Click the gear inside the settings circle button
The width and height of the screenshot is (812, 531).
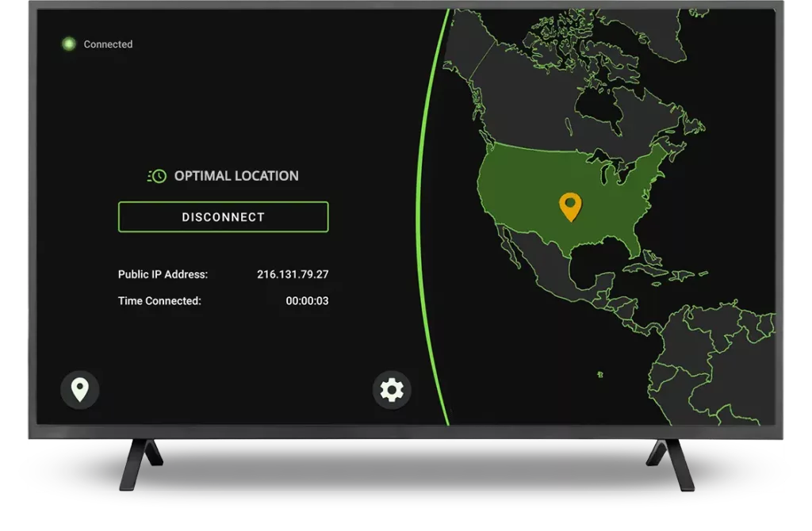(390, 390)
